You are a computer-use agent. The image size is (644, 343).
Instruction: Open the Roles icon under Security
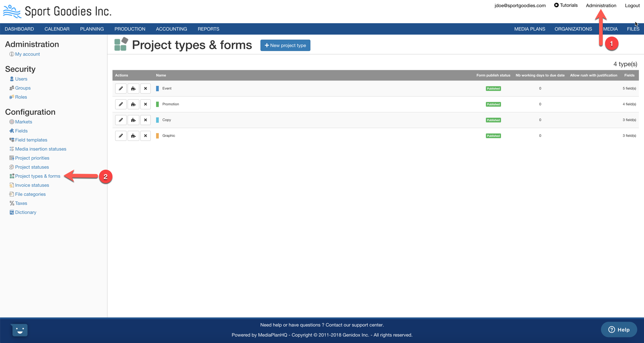click(x=12, y=97)
